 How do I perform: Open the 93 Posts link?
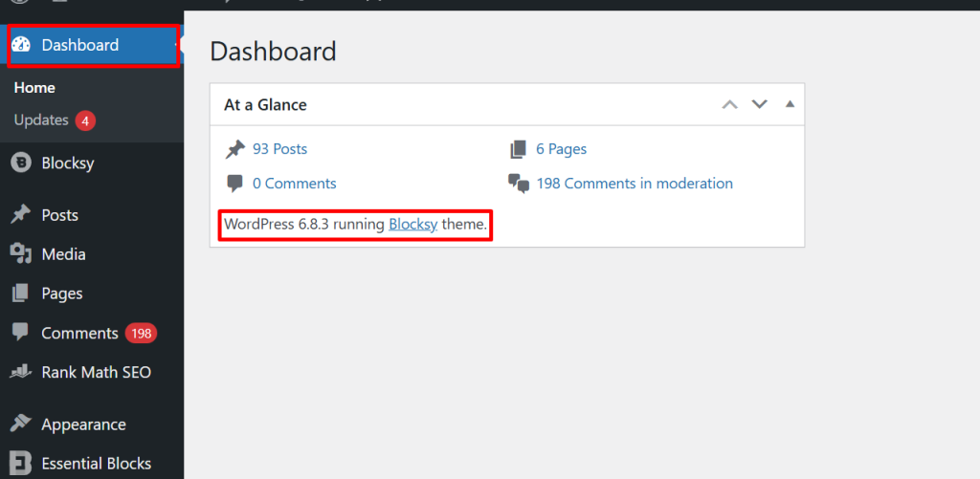coord(279,149)
